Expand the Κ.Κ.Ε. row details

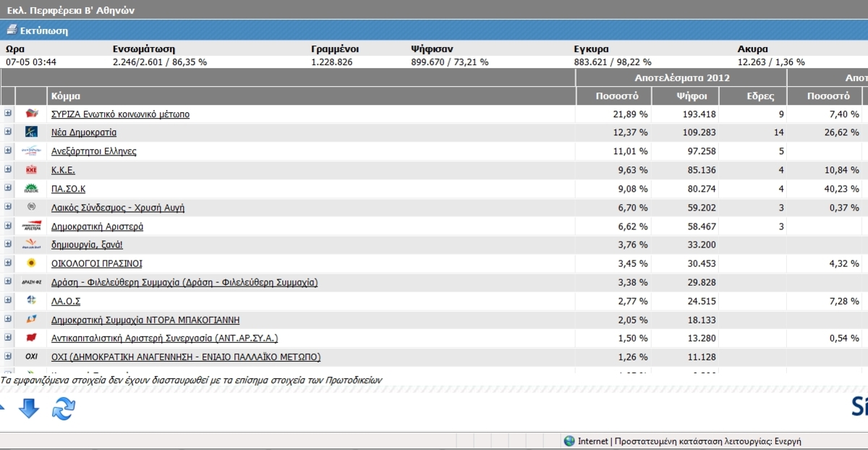tap(8, 169)
